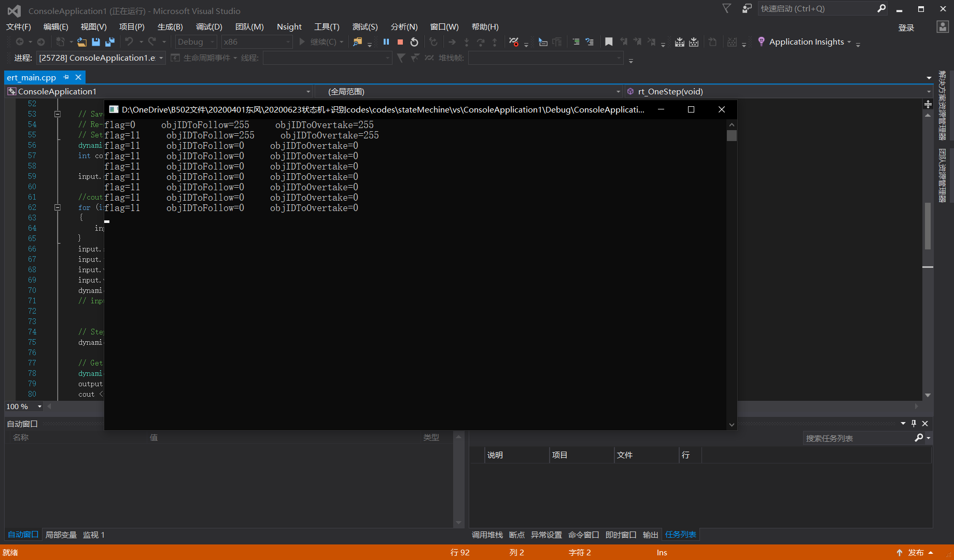The width and height of the screenshot is (954, 560).
Task: Restart the debug session with restart icon
Action: pyautogui.click(x=414, y=42)
